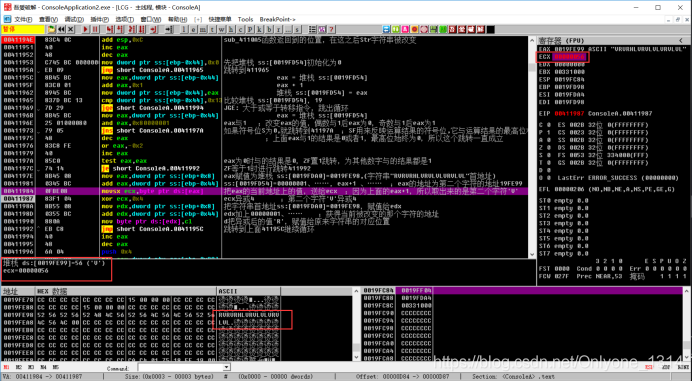Open the BreakPoint-> menu
Image resolution: width=693 pixels, height=381 pixels.
(x=278, y=19)
